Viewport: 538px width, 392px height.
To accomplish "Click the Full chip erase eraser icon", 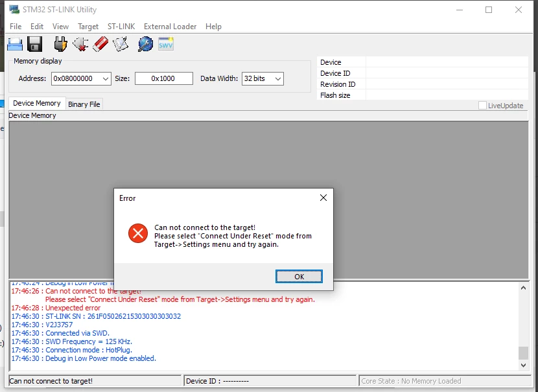I will point(100,44).
